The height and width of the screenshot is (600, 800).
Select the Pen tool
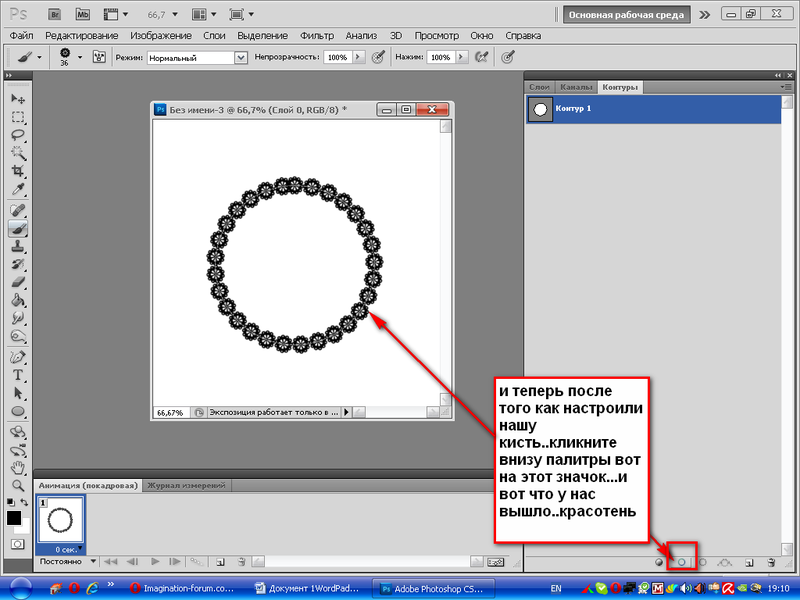point(18,357)
